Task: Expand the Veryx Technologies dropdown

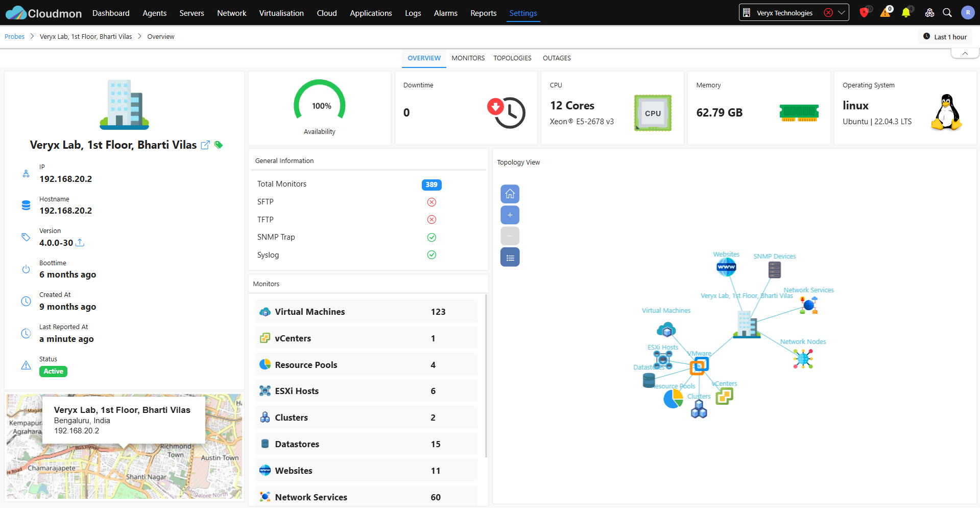Action: point(841,13)
